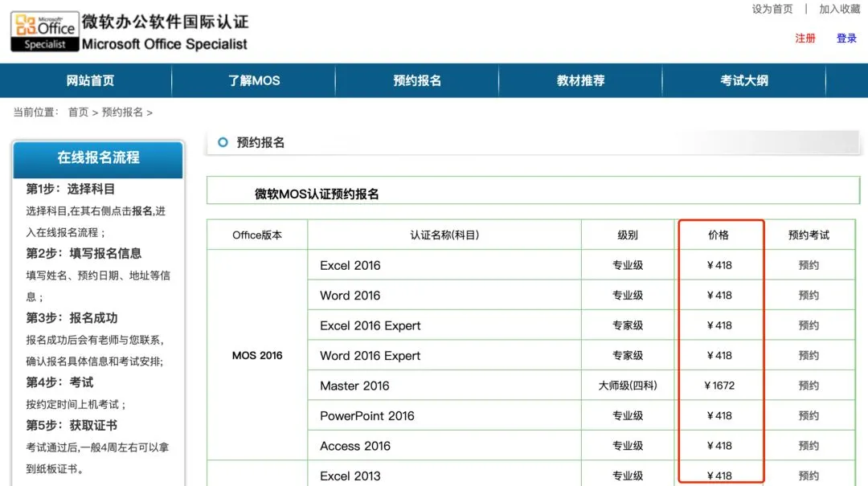The width and height of the screenshot is (868, 486).
Task: Click the 预约考试 column header
Action: [x=809, y=235]
